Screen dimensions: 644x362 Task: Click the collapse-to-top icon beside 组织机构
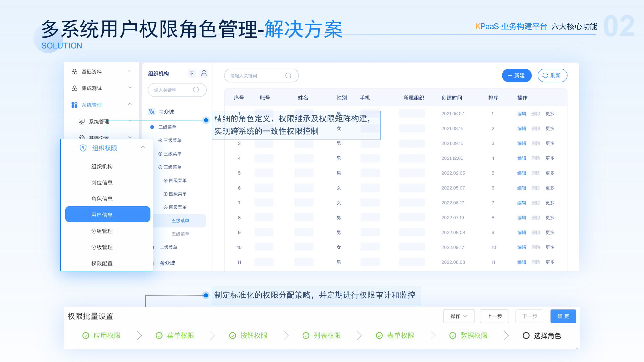point(192,73)
